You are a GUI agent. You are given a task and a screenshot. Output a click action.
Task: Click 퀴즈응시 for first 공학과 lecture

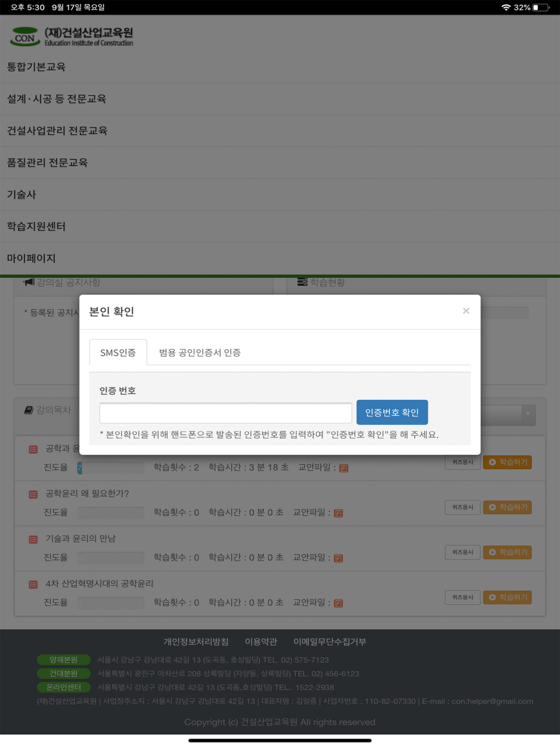click(x=463, y=462)
